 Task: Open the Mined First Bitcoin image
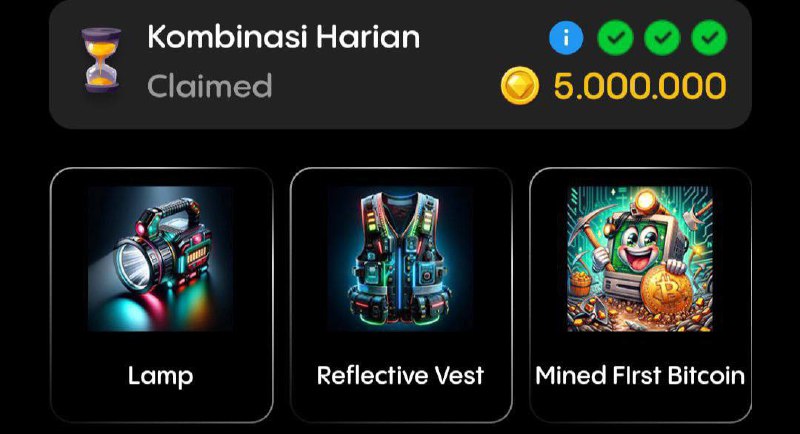(640, 259)
